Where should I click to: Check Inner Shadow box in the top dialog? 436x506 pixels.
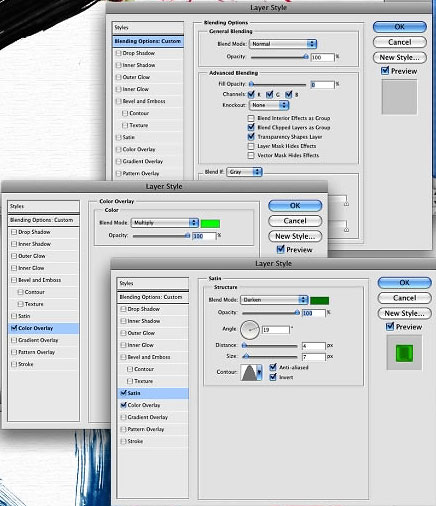[118, 65]
